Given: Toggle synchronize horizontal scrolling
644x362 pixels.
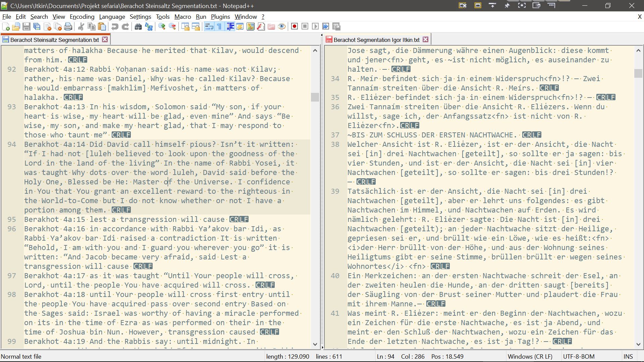Looking at the screenshot, I should (196, 26).
